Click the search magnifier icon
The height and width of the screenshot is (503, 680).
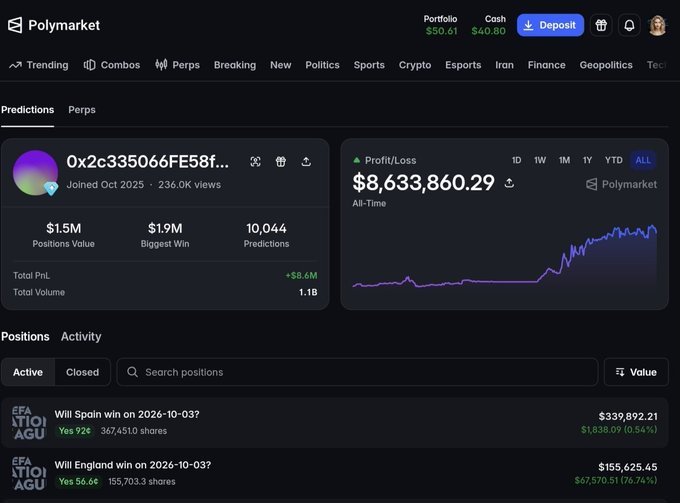coord(133,372)
